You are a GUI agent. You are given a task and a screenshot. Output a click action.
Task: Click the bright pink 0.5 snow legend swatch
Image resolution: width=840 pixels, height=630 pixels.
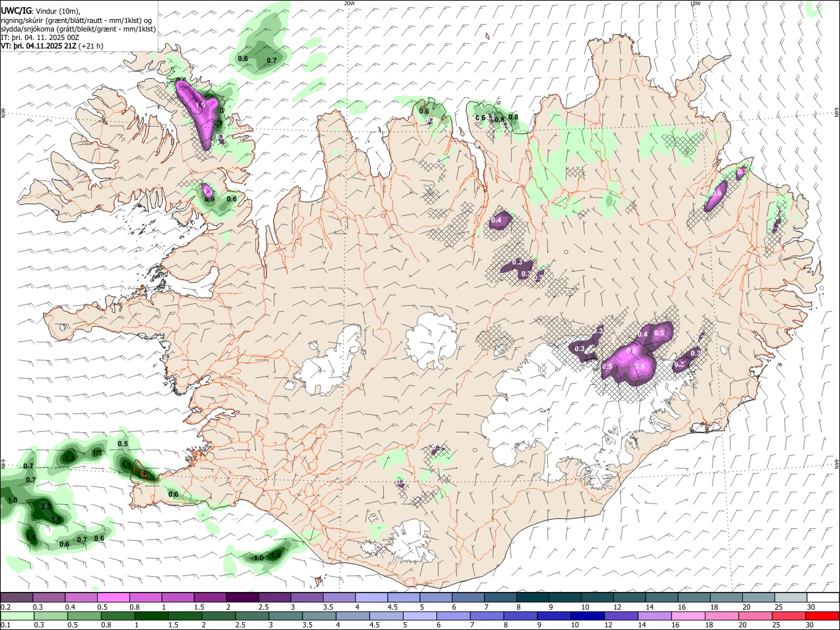(x=114, y=598)
